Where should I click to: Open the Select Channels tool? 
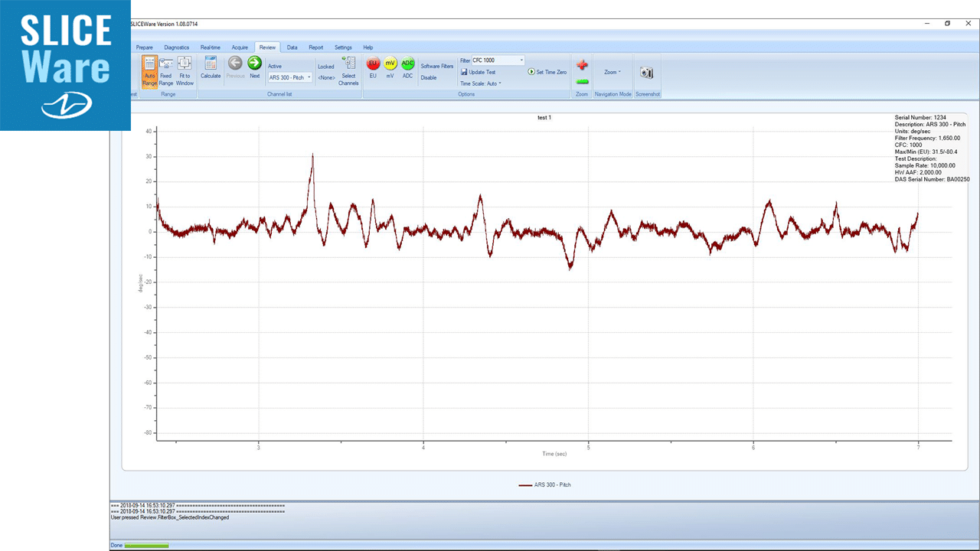pyautogui.click(x=348, y=70)
